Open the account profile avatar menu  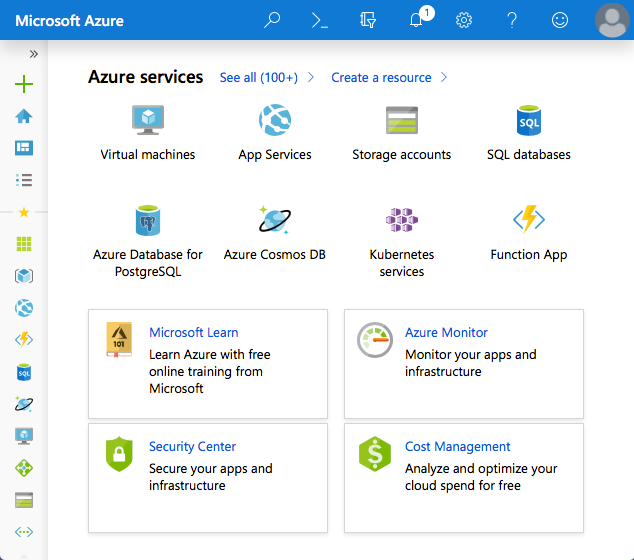[x=612, y=20]
